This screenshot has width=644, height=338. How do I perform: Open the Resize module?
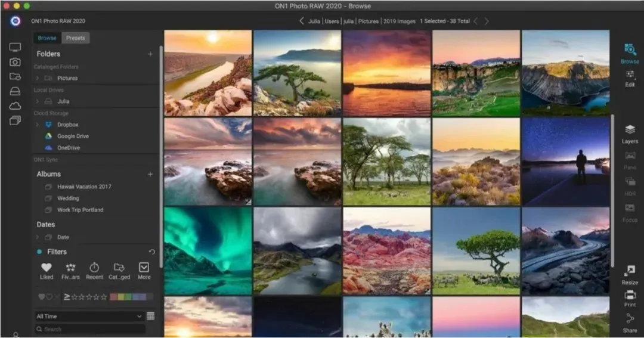click(630, 275)
